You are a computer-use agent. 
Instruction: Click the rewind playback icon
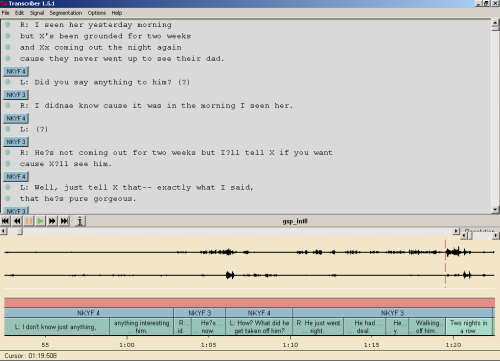[x=17, y=221]
